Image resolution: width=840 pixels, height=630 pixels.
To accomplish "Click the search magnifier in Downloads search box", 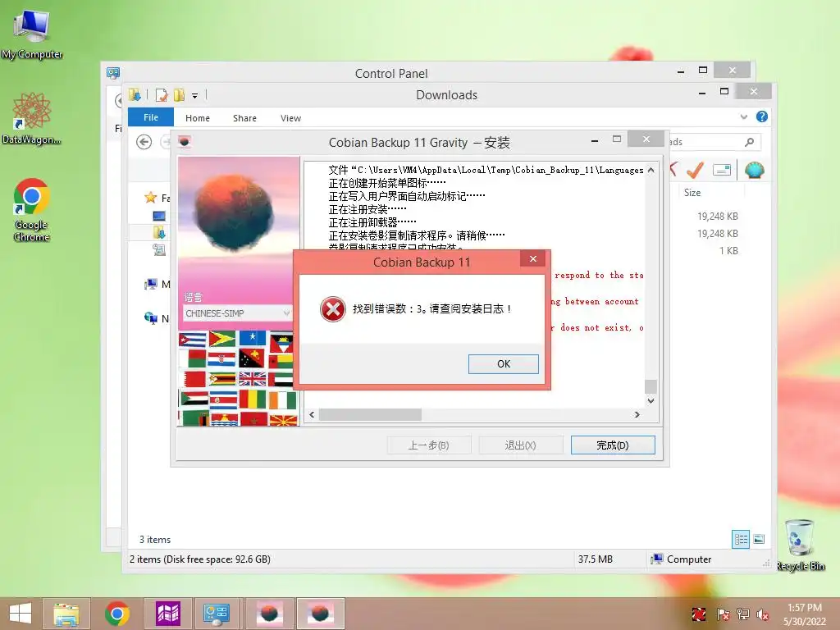I will [x=749, y=142].
